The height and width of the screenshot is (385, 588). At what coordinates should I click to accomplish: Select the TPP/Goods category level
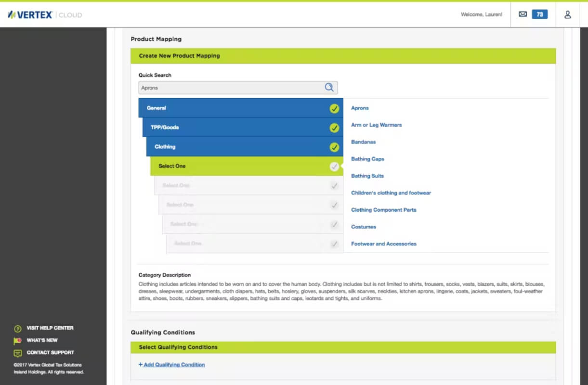coord(243,128)
